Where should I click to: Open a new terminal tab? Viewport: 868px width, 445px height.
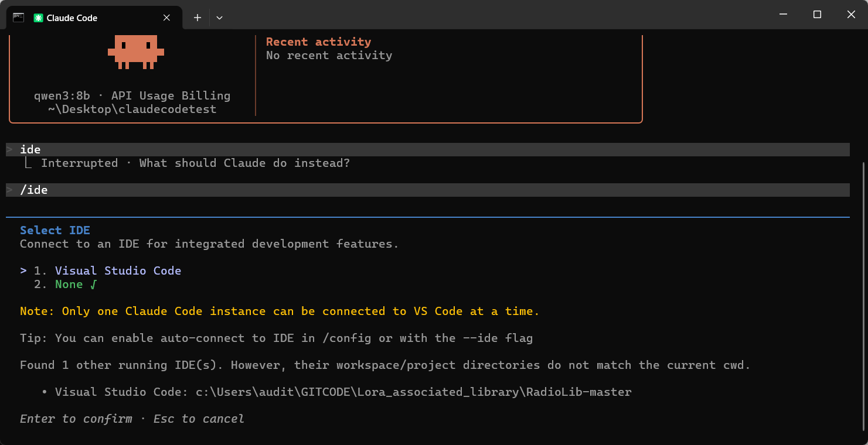pyautogui.click(x=198, y=18)
